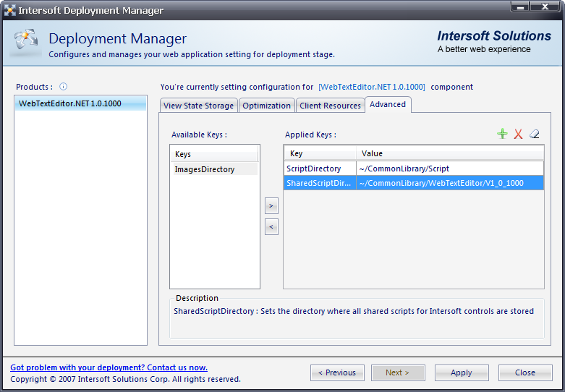
Task: Click the red X delete key icon
Action: click(x=518, y=135)
